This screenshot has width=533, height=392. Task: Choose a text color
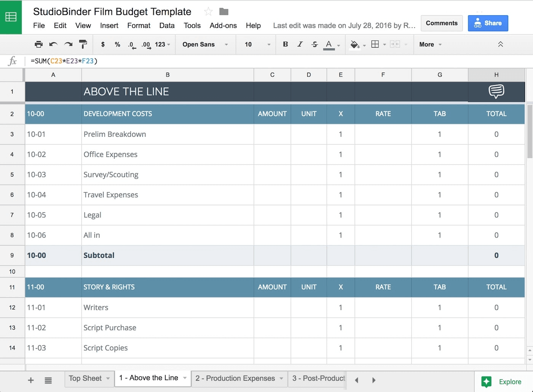click(x=328, y=44)
